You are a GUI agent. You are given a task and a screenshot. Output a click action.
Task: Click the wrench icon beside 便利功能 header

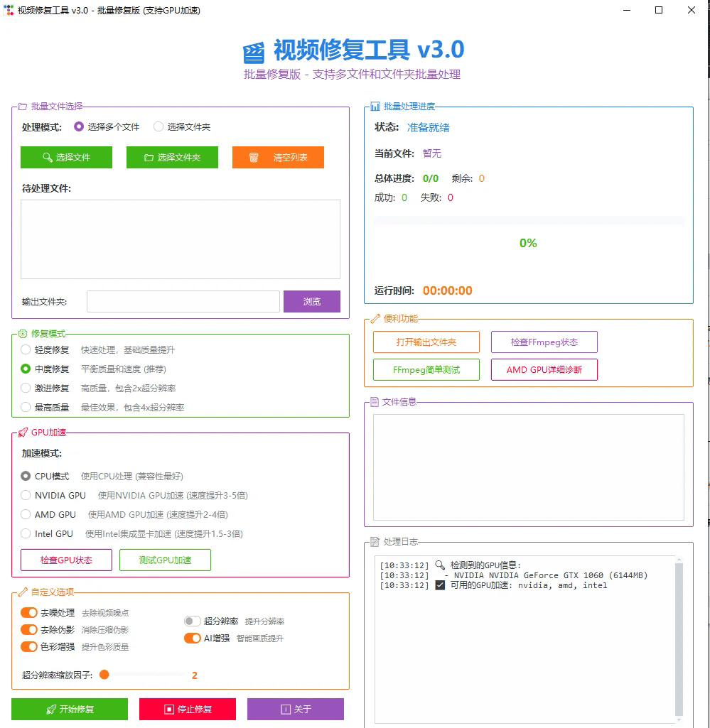(375, 318)
